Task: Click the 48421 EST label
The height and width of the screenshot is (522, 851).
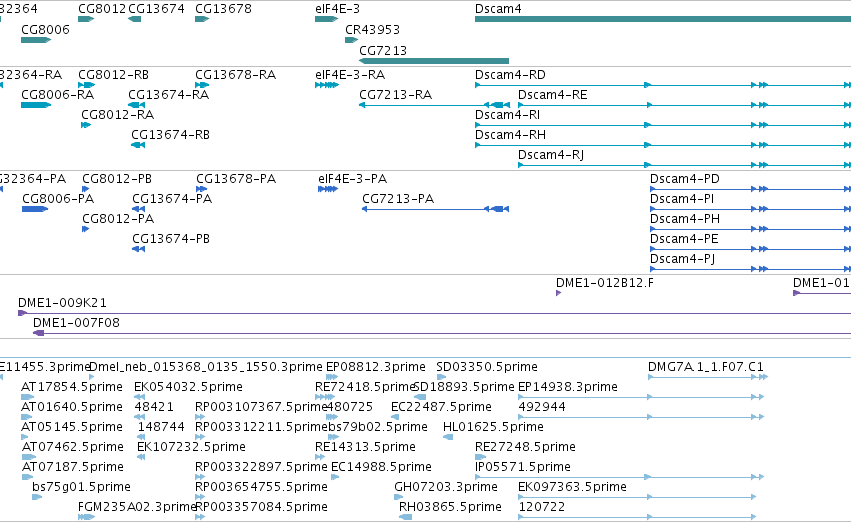Action: pyautogui.click(x=154, y=408)
